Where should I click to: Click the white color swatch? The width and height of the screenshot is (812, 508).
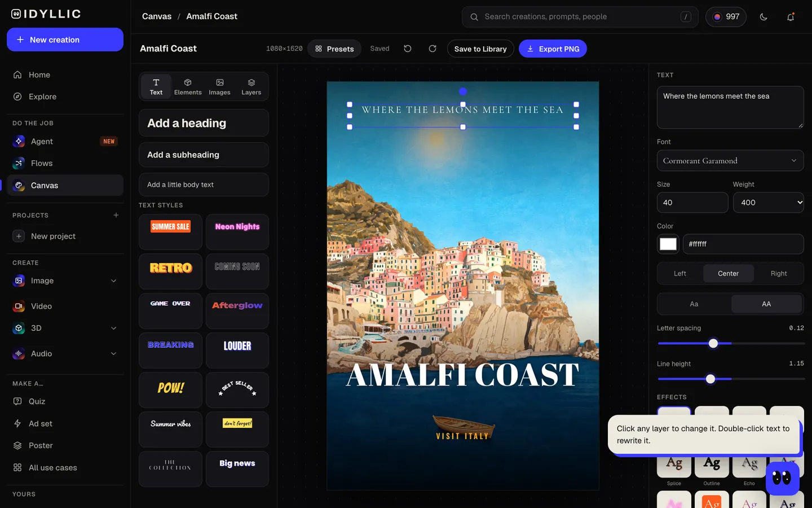click(668, 244)
